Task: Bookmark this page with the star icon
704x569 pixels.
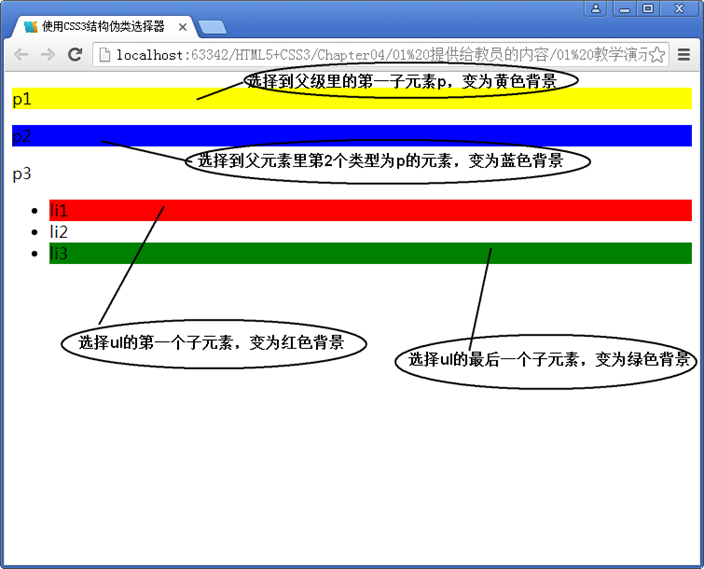Action: coord(657,55)
